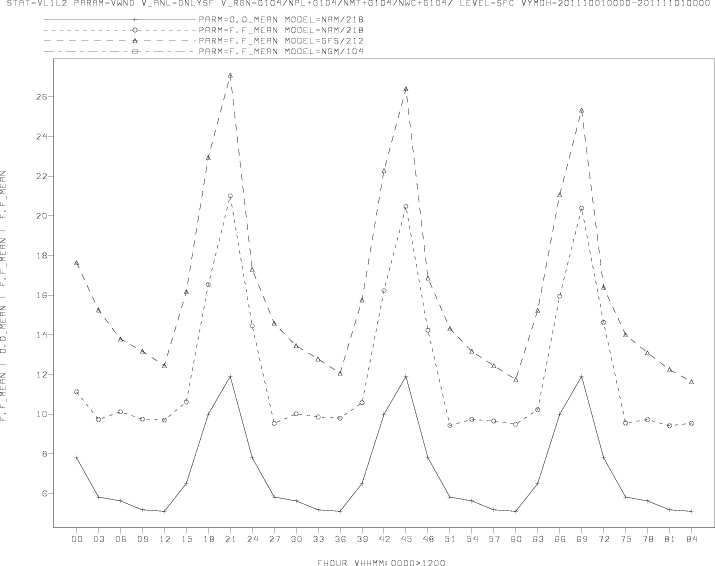Click the vertical y-axis title F.F_MEAN | O.O_MEAN
This screenshot has width=715, height=566.
tap(3, 296)
